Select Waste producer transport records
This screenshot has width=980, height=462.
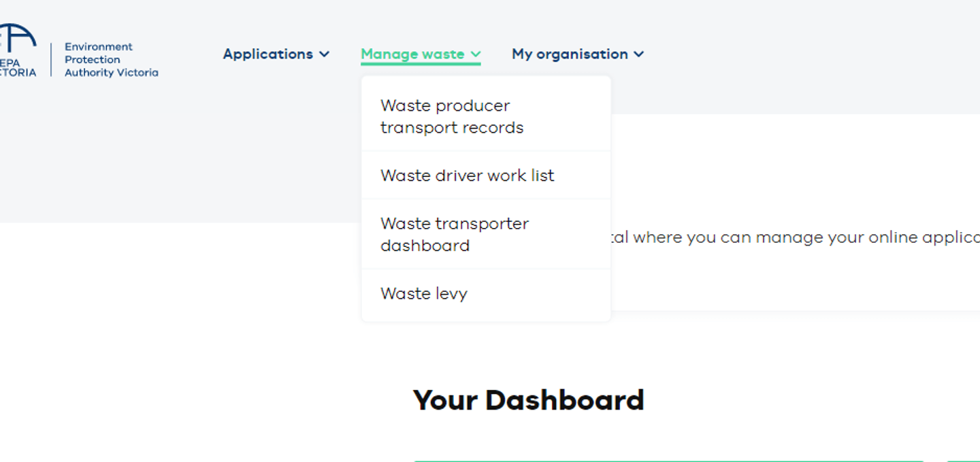tap(486, 116)
